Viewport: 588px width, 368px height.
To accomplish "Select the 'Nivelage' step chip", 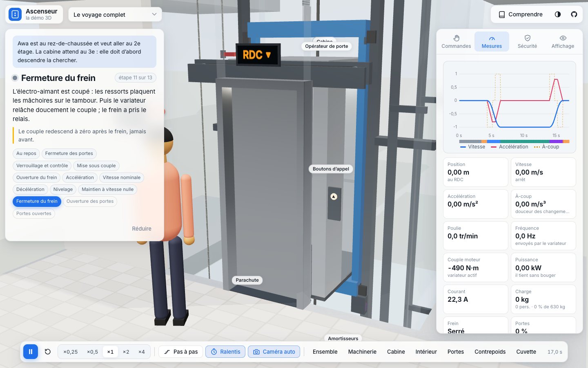I will click(63, 189).
